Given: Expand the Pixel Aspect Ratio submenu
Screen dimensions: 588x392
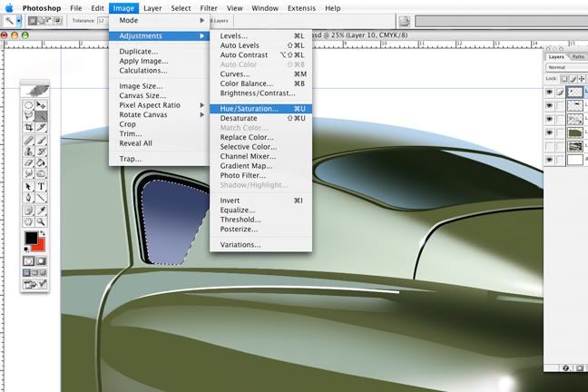Looking at the screenshot, I should tap(159, 105).
